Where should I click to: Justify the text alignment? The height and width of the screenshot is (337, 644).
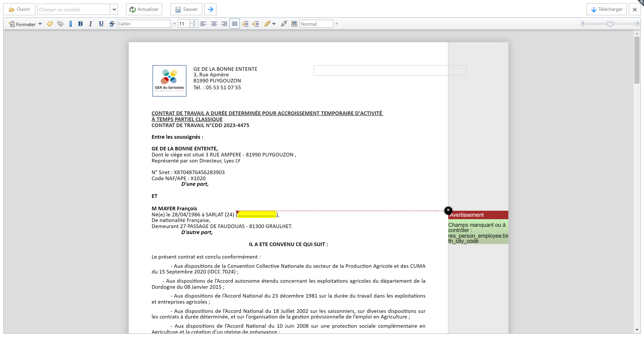click(x=235, y=24)
